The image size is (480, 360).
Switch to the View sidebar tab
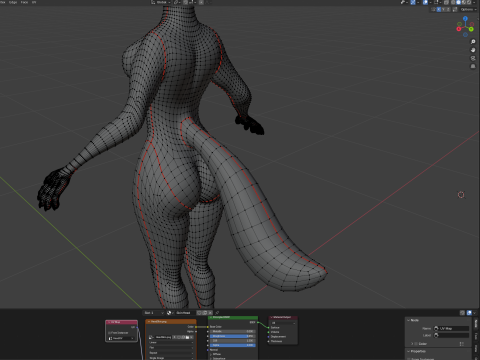476,348
